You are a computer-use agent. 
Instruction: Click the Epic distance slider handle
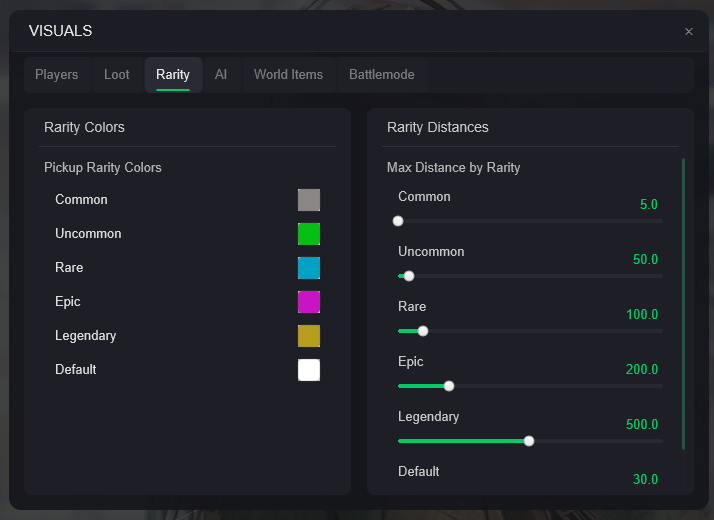(x=449, y=386)
